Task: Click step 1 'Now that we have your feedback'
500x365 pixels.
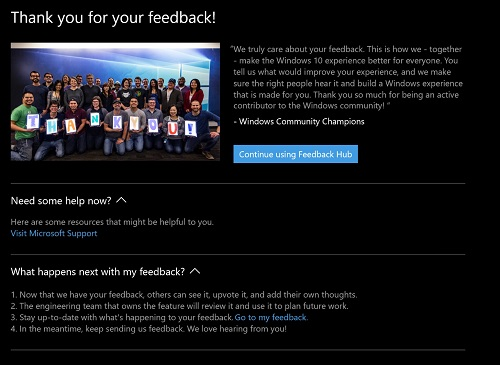Action: 184,295
